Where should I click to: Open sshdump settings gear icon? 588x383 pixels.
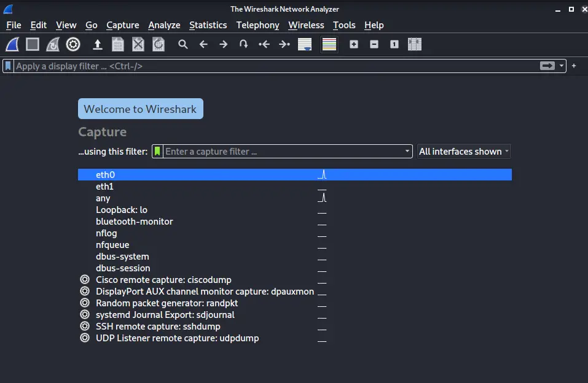tap(85, 326)
